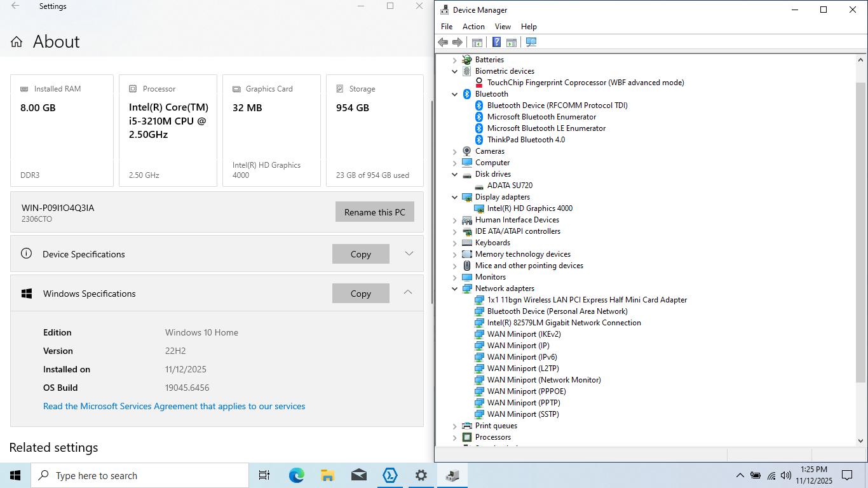
Task: Open the Microsoft Services Agreement link
Action: 174,406
